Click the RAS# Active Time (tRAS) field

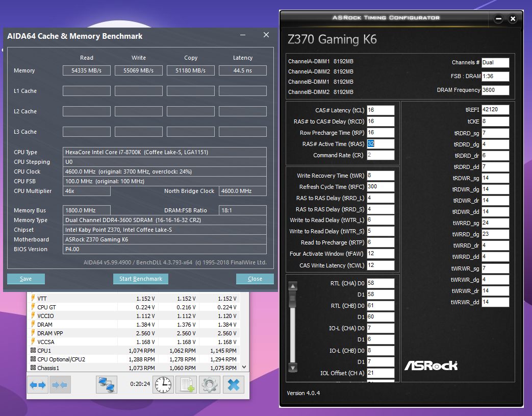[x=381, y=143]
